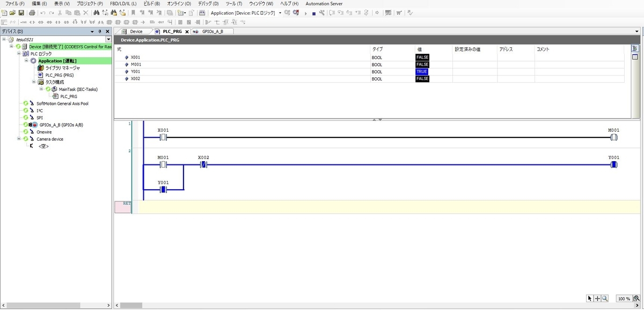The height and width of the screenshot is (310, 644).
Task: Open the Automation Server menu
Action: pyautogui.click(x=324, y=4)
